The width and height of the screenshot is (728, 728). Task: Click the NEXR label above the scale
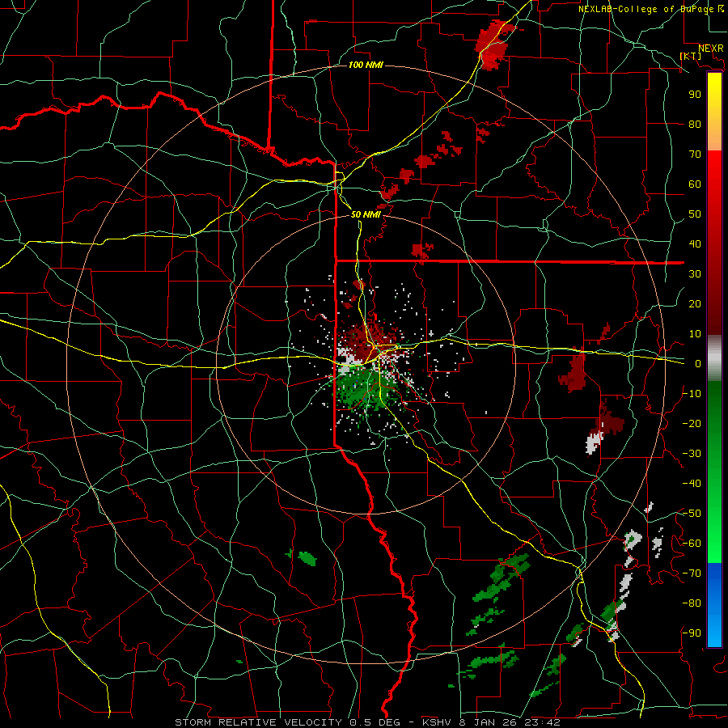coord(710,49)
